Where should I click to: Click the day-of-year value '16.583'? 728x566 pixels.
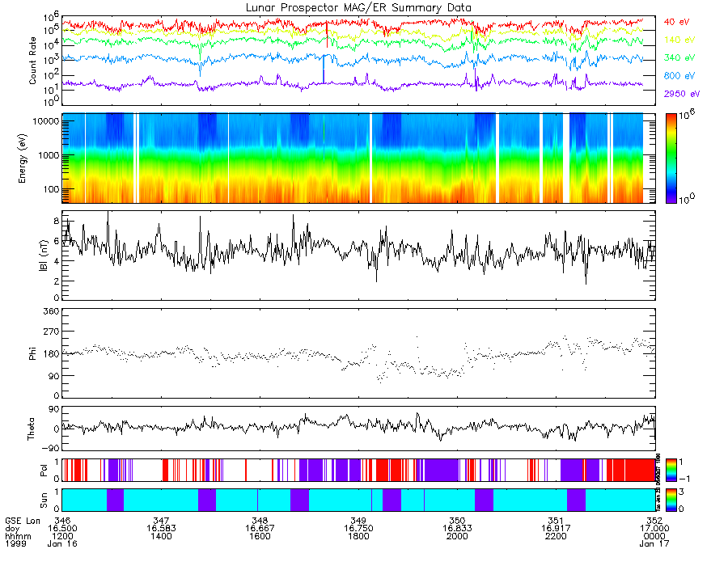tap(161, 529)
